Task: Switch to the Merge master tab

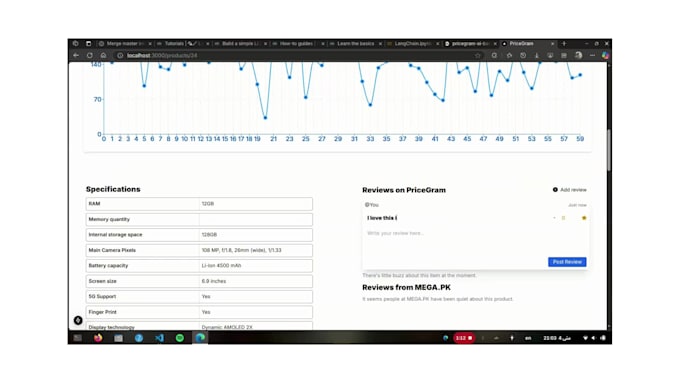Action: [x=125, y=43]
